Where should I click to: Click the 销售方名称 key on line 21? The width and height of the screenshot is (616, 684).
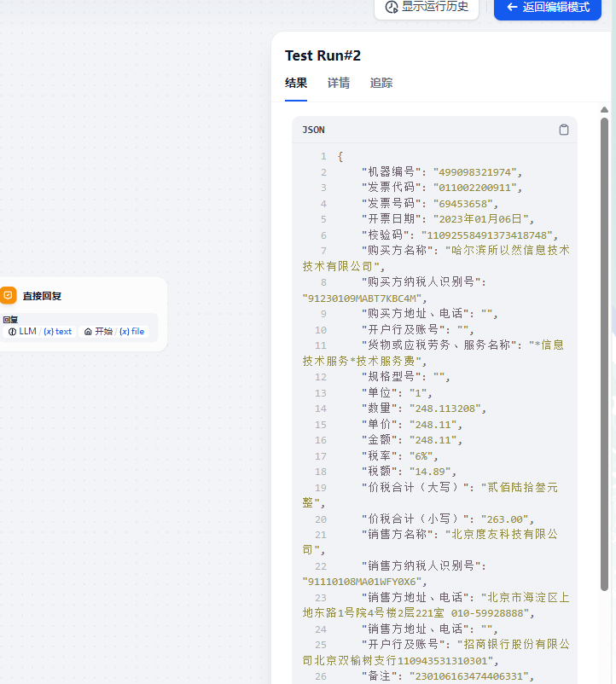click(397, 535)
